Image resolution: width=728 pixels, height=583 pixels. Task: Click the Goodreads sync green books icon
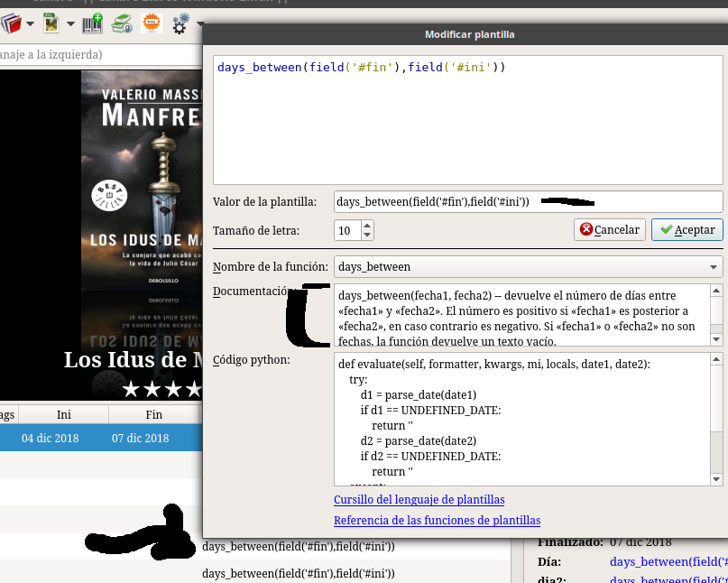(122, 23)
